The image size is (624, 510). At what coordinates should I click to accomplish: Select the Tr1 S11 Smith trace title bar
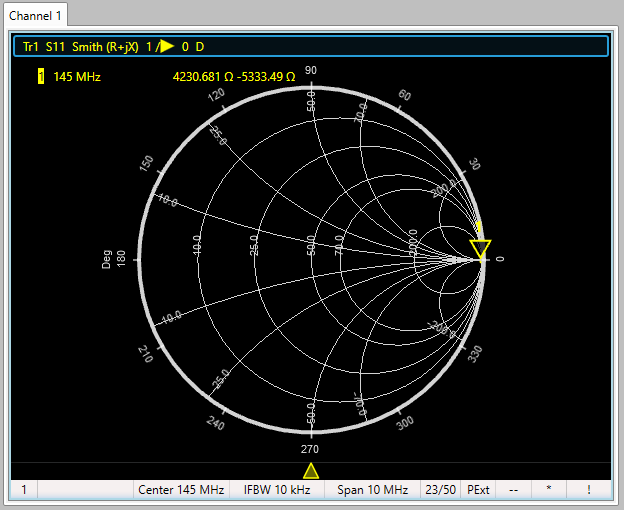tap(310, 47)
